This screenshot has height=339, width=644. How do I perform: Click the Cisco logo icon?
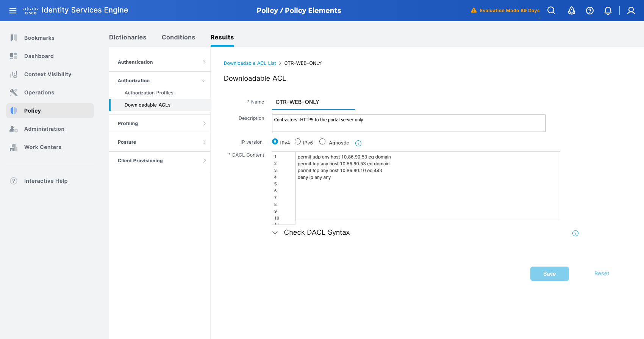[x=30, y=11]
